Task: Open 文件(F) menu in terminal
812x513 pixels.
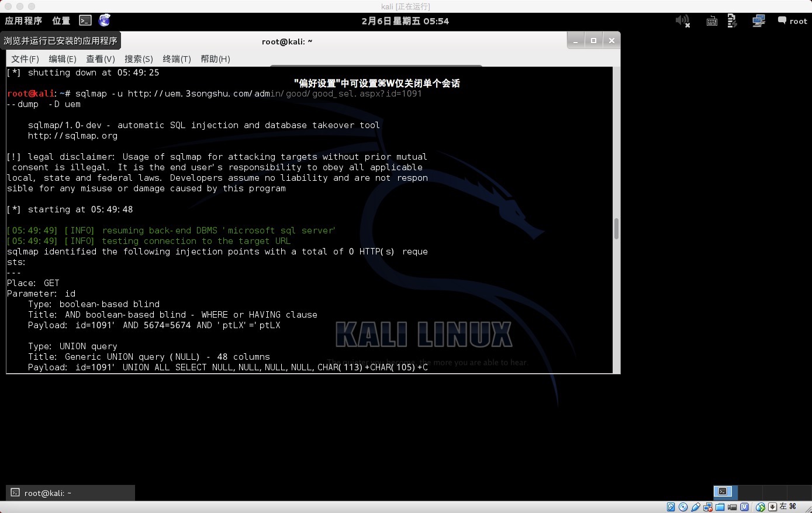Action: coord(25,59)
